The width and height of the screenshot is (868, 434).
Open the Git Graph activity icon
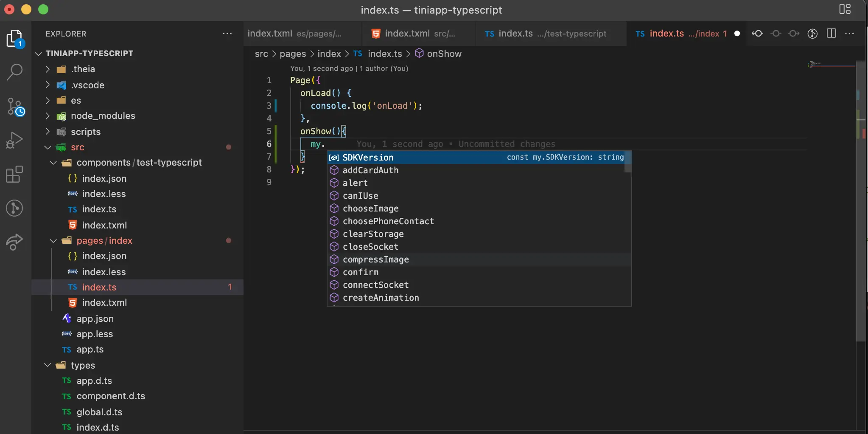(15, 208)
